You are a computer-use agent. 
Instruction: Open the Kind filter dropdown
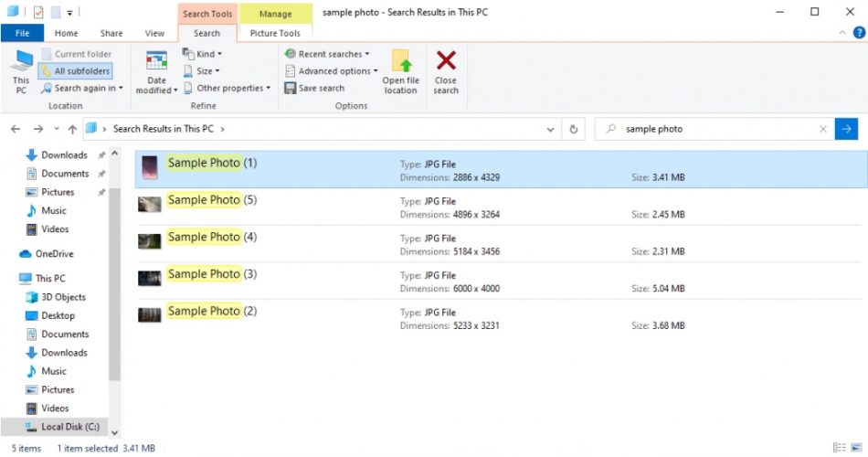203,54
